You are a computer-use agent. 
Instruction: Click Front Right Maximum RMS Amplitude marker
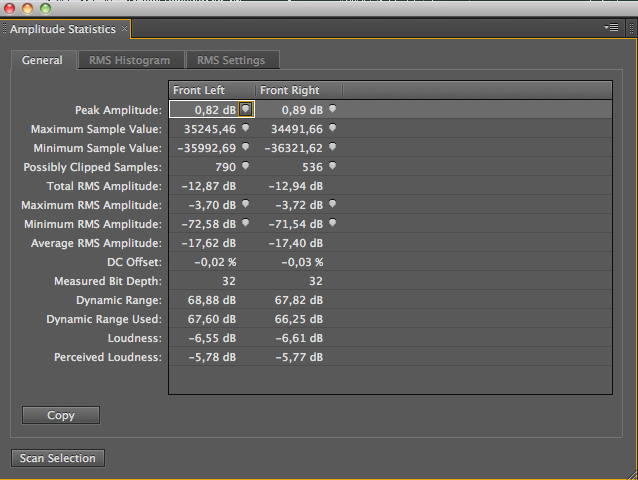332,204
